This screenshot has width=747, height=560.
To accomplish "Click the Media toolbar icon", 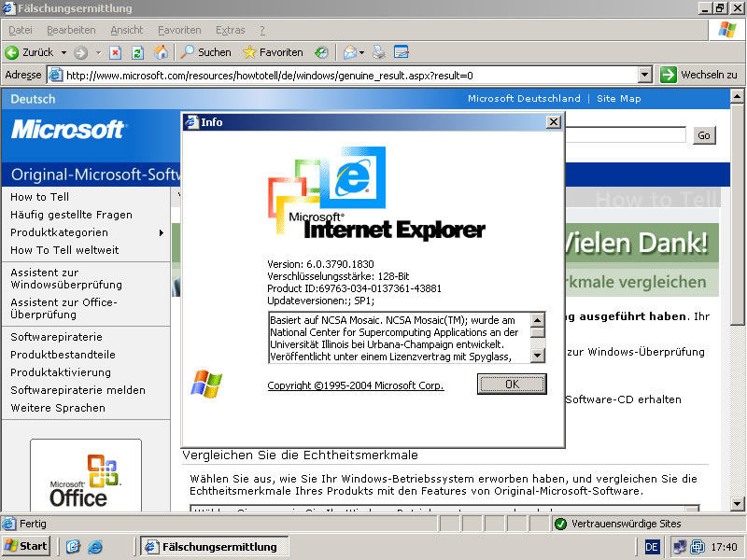I will (x=321, y=52).
